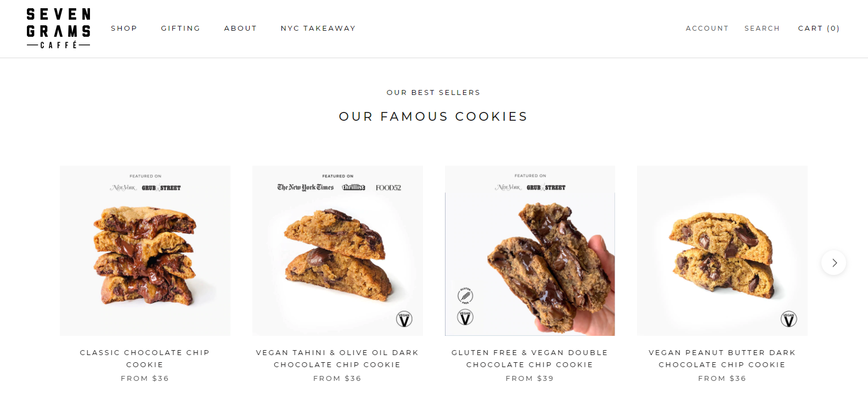Open the About menu item
868x416 pixels.
click(240, 29)
